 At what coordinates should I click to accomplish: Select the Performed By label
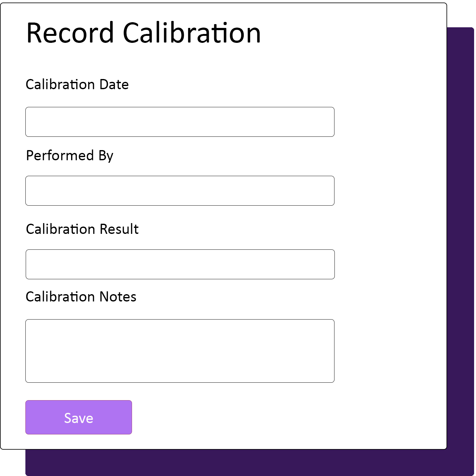pyautogui.click(x=69, y=155)
